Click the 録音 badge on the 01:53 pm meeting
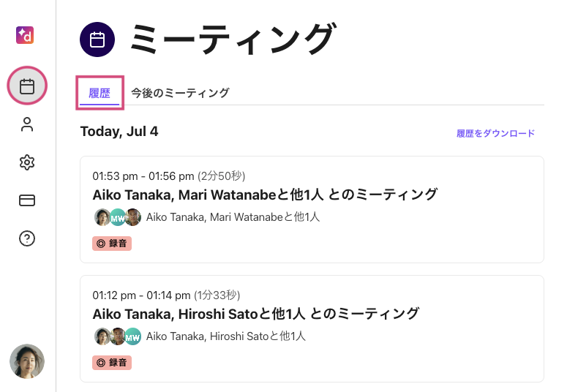 pyautogui.click(x=112, y=244)
